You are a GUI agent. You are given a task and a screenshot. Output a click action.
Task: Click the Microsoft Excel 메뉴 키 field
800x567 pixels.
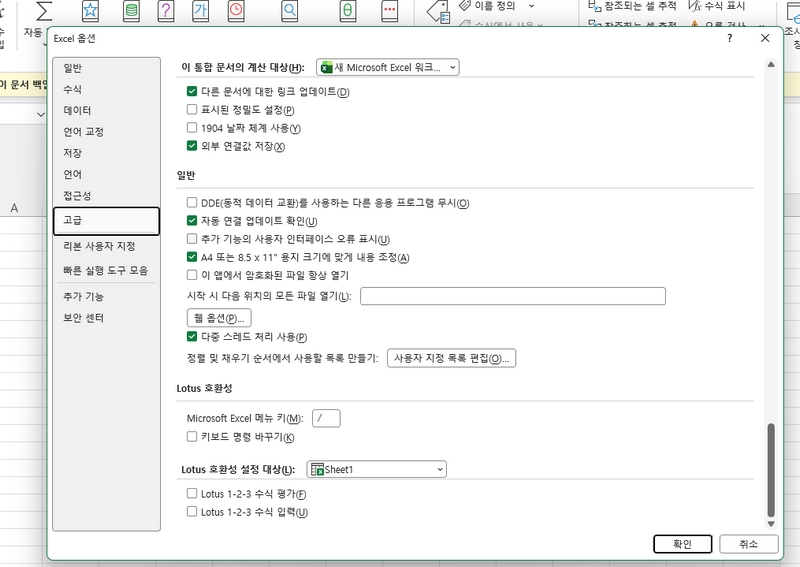[326, 418]
